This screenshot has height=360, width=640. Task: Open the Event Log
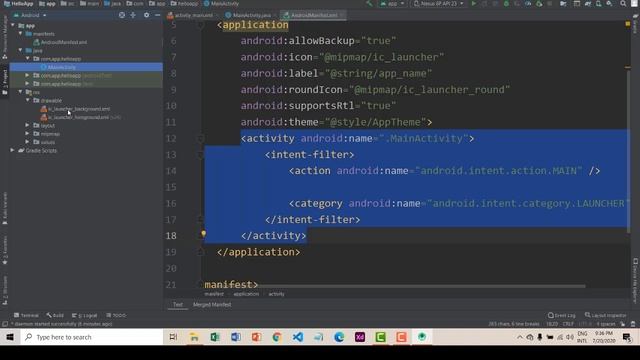tap(562, 315)
